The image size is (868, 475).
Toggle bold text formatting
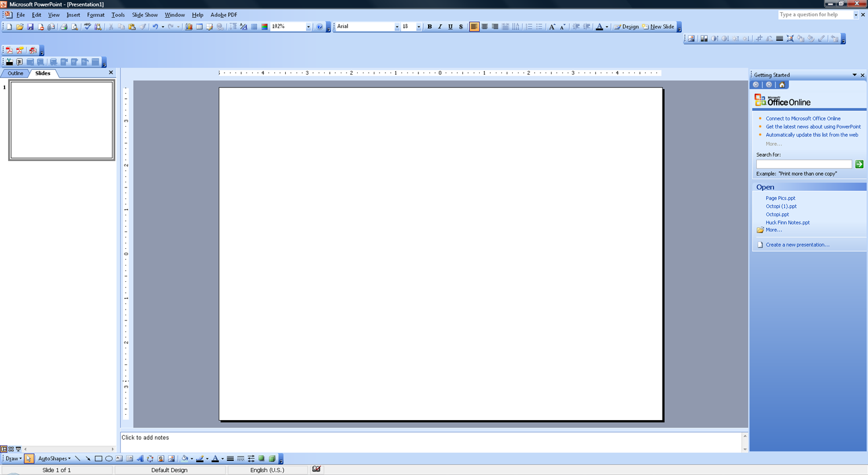[x=429, y=27]
